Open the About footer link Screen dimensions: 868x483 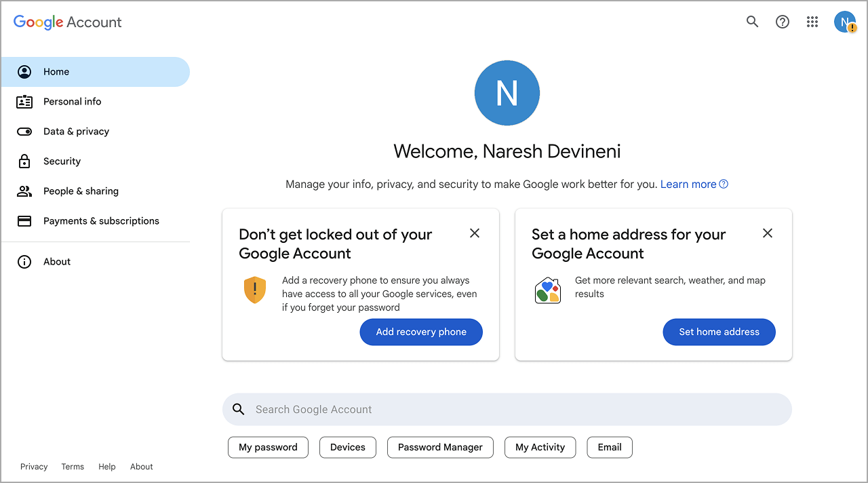(x=142, y=467)
